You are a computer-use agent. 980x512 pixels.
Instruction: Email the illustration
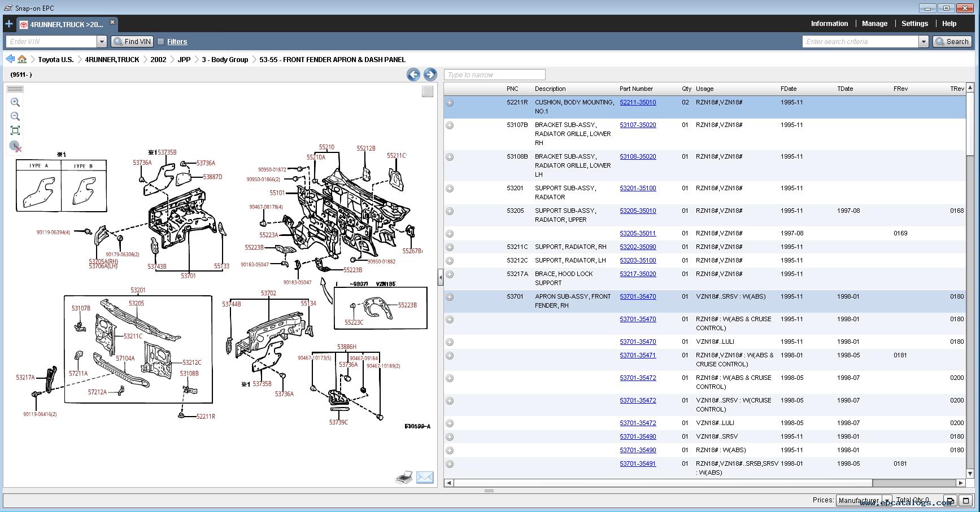tap(425, 478)
